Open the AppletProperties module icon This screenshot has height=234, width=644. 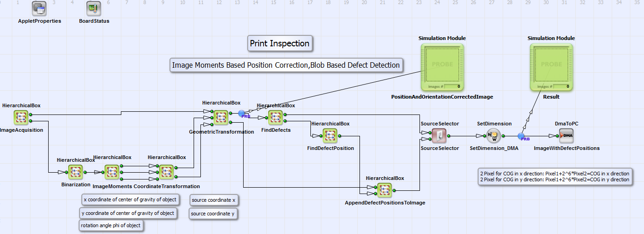[x=40, y=8]
